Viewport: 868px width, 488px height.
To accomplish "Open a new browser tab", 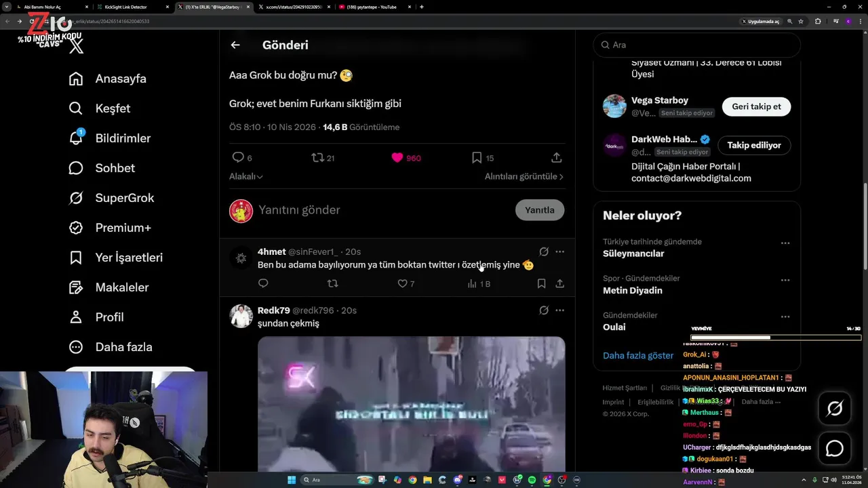I will (x=422, y=7).
